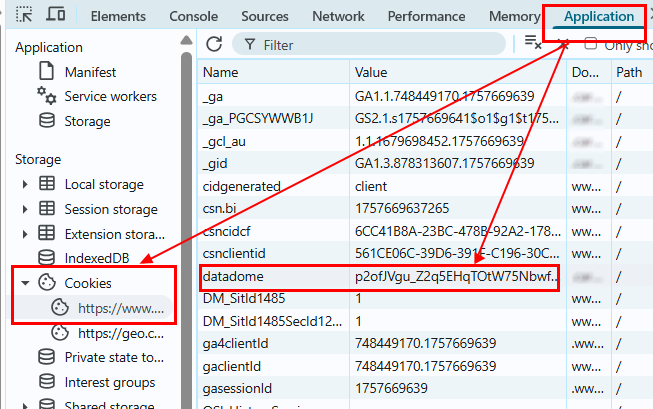653x409 pixels.
Task: Select the Interest groups item
Action: (110, 381)
